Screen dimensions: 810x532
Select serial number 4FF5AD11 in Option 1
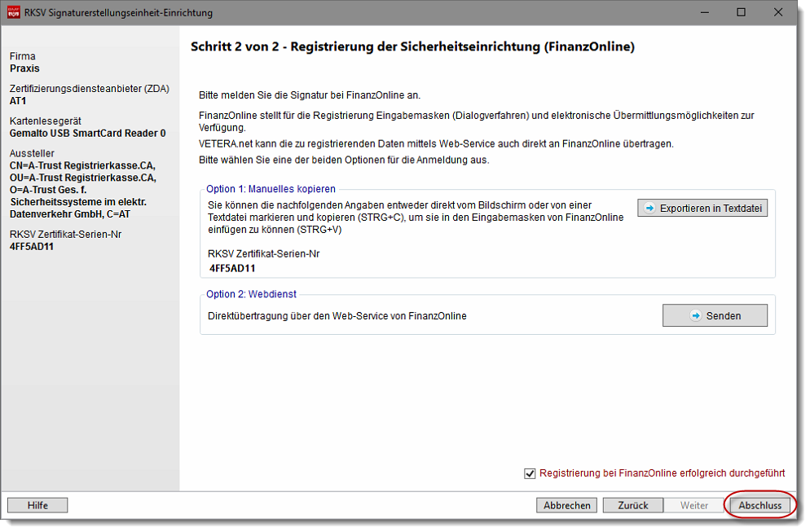click(233, 267)
